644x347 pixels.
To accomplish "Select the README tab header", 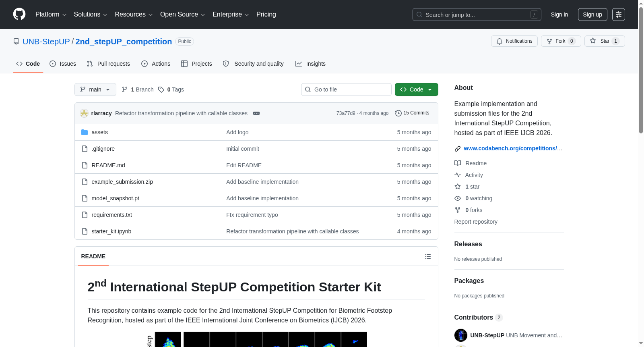I will 93,256.
